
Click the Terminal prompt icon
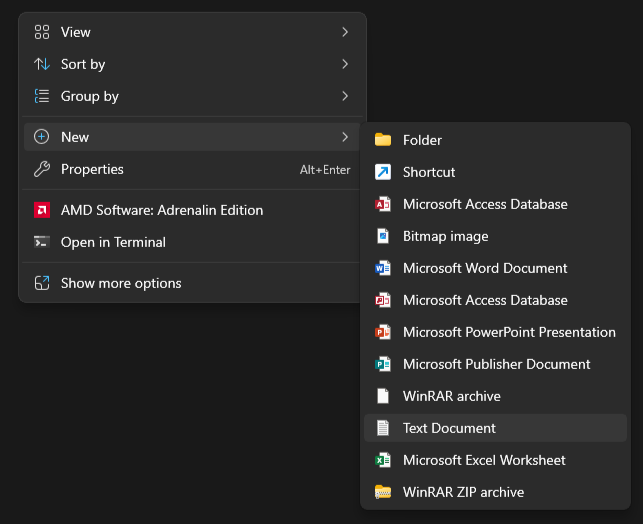[42, 242]
